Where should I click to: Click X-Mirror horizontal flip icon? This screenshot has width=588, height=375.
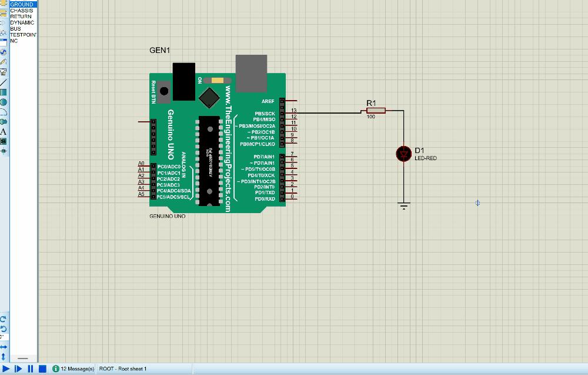click(x=4, y=347)
